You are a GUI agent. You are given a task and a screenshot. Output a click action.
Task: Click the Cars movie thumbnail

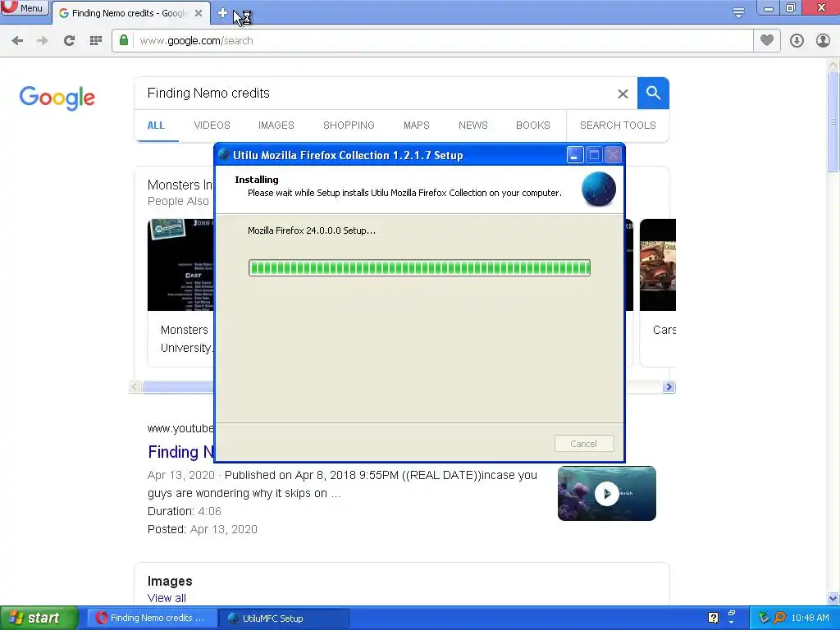(x=658, y=265)
